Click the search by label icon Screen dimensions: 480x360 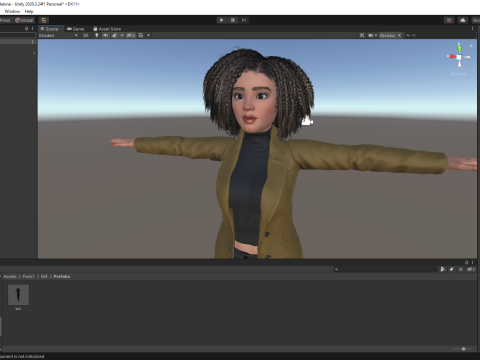coord(452,269)
